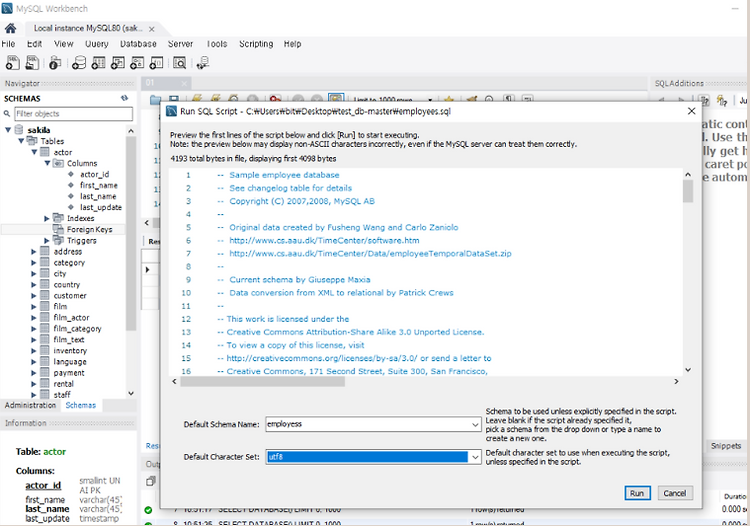Open the Default Character Set dropdown
This screenshot has height=526, width=750.
(x=474, y=457)
